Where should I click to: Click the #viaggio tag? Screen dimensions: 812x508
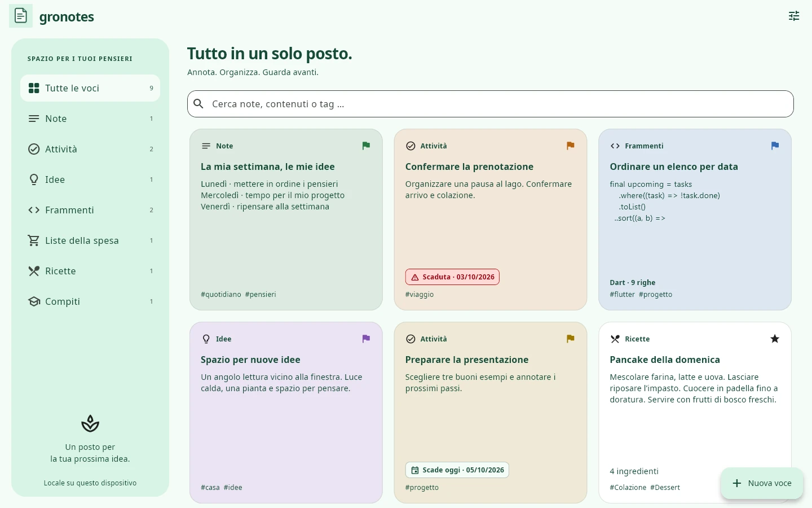[x=420, y=295]
